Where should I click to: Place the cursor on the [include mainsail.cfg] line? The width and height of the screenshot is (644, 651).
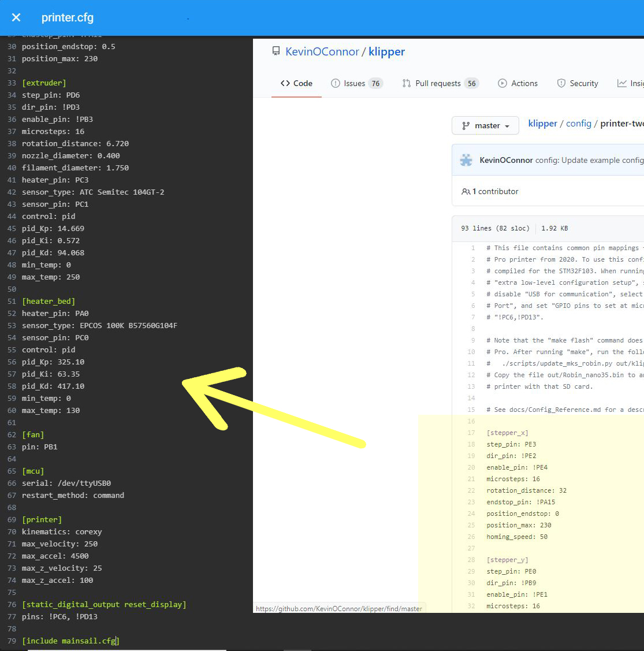70,641
